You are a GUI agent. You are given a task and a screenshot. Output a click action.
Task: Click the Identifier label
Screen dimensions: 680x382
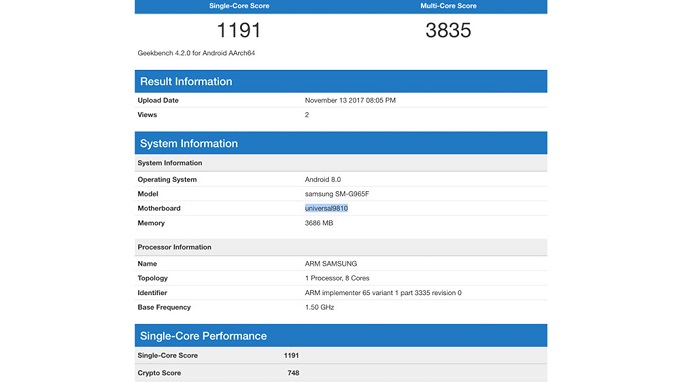tap(152, 293)
